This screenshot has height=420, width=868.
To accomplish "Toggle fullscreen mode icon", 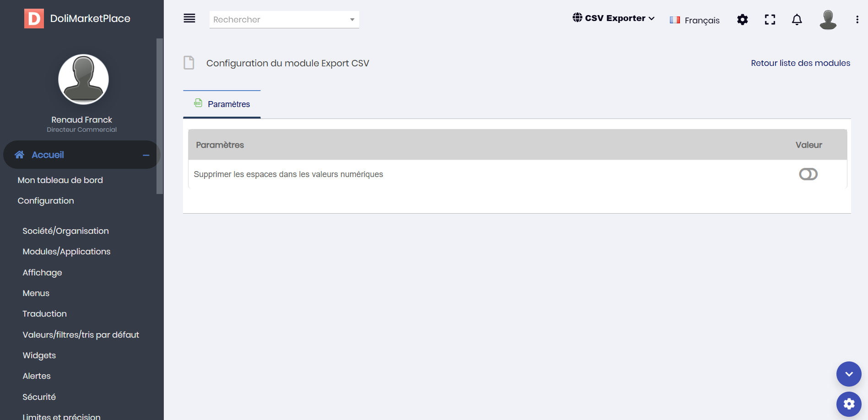I will pyautogui.click(x=770, y=20).
